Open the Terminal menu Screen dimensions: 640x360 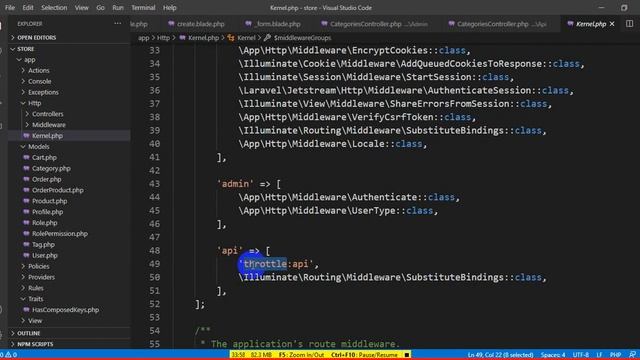(143, 8)
